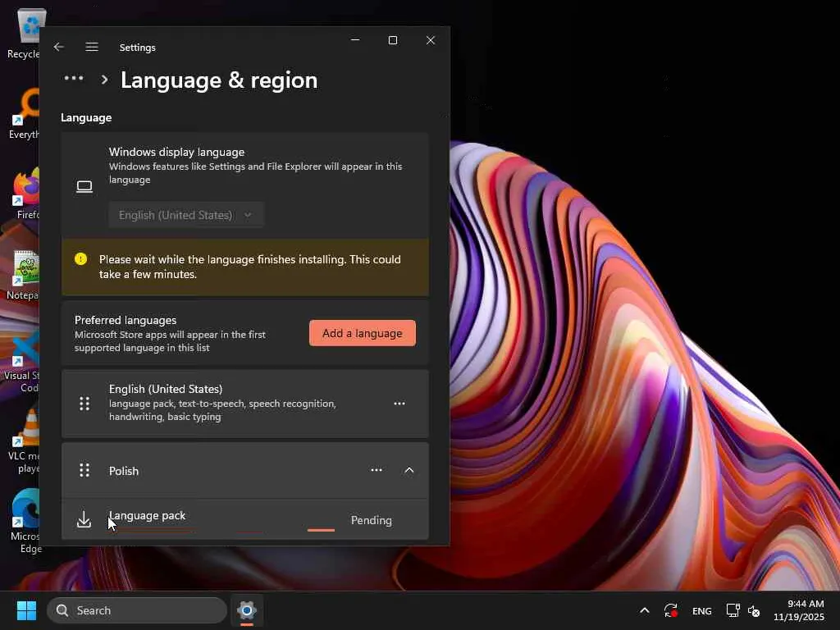Click the language installing notice message
This screenshot has height=630, width=840.
point(249,267)
